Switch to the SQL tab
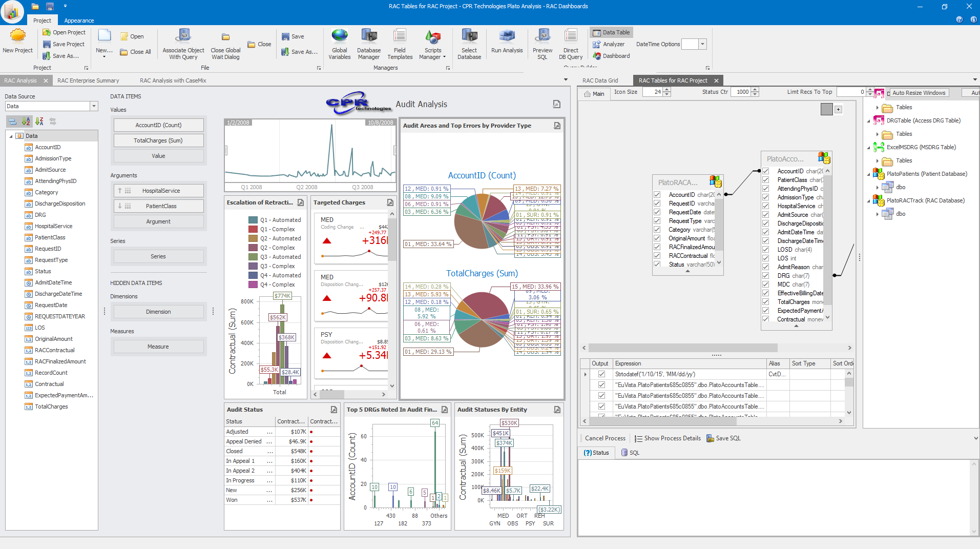The height and width of the screenshot is (549, 980). click(x=630, y=453)
